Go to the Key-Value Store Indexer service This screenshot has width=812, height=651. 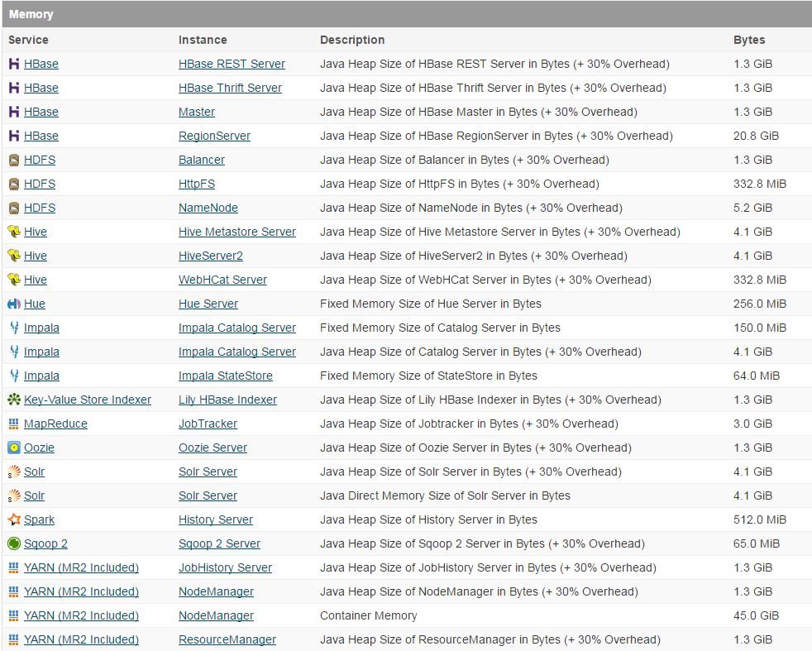88,400
